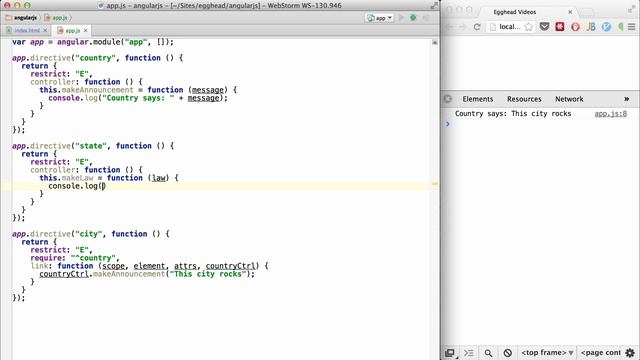640x360 pixels.
Task: Click the green Evernote extension icon
Action: [x=621, y=27]
